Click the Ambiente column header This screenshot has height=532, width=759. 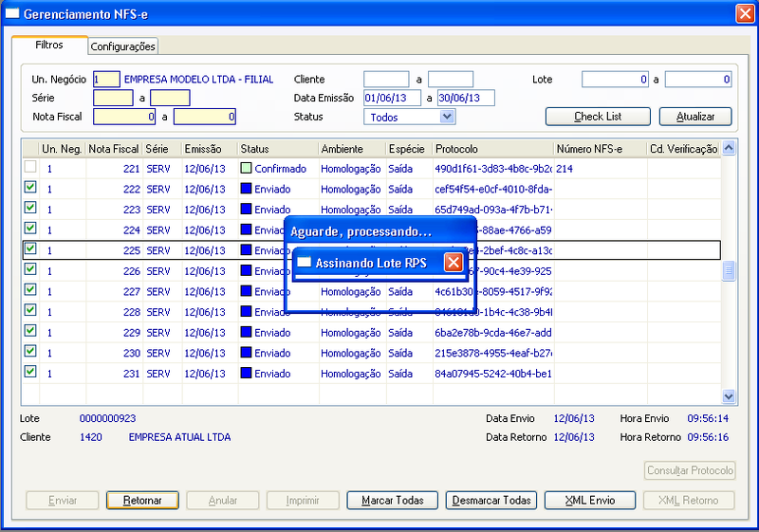coord(352,149)
